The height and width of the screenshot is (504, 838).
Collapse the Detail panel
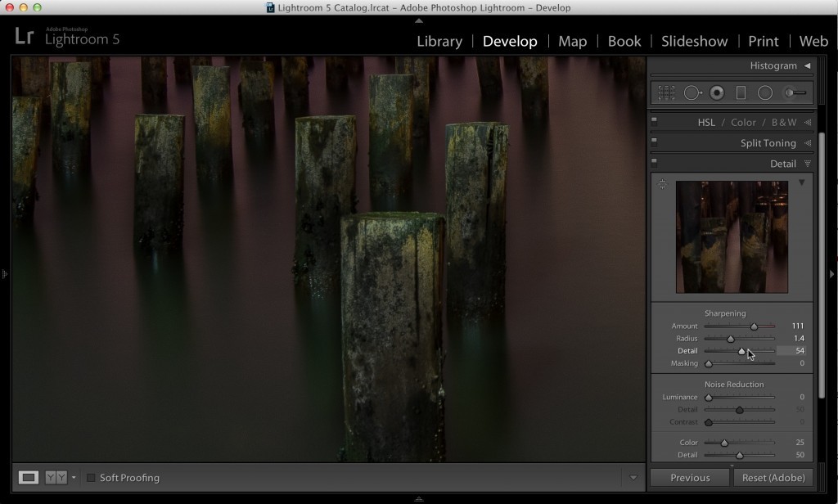pyautogui.click(x=808, y=164)
